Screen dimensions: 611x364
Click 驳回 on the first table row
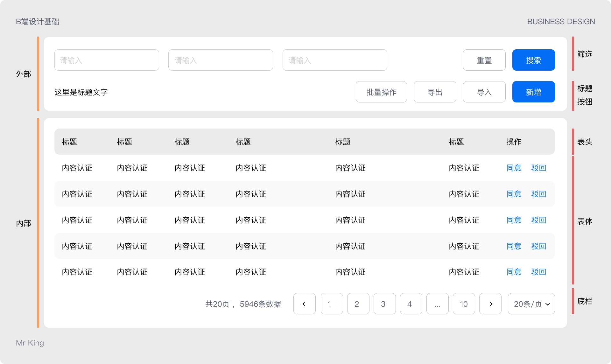[x=538, y=168]
